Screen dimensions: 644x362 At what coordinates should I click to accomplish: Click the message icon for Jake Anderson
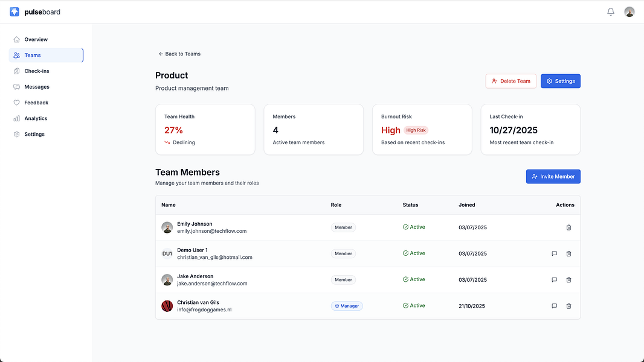pos(554,279)
